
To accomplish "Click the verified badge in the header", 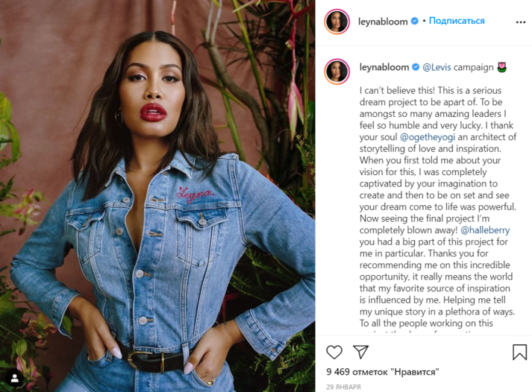I will point(415,21).
